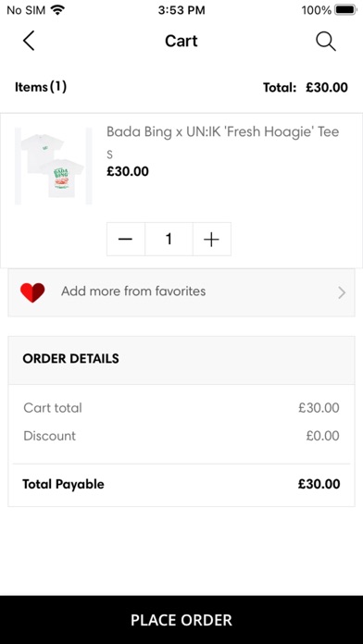Tap Add more from favorites text
The image size is (363, 644).
133,291
